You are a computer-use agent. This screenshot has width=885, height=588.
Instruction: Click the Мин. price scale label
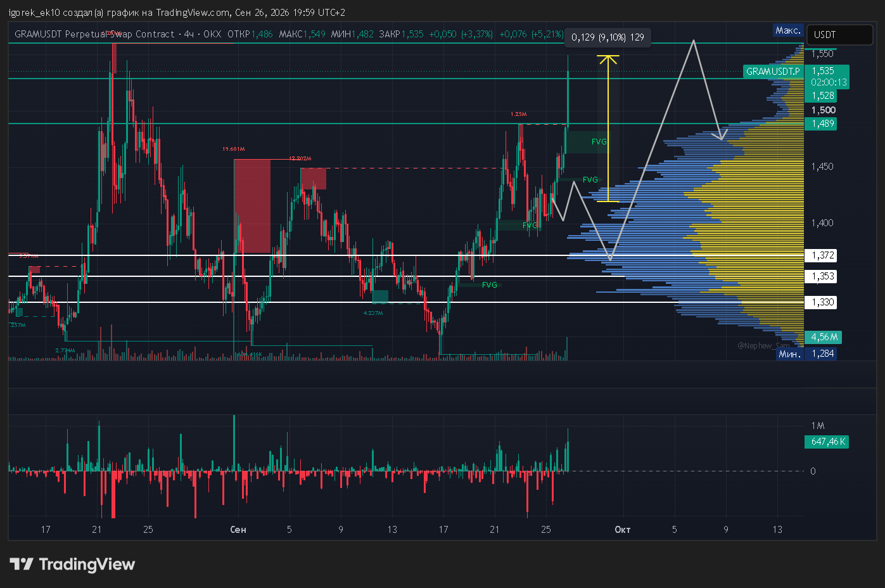coord(790,354)
